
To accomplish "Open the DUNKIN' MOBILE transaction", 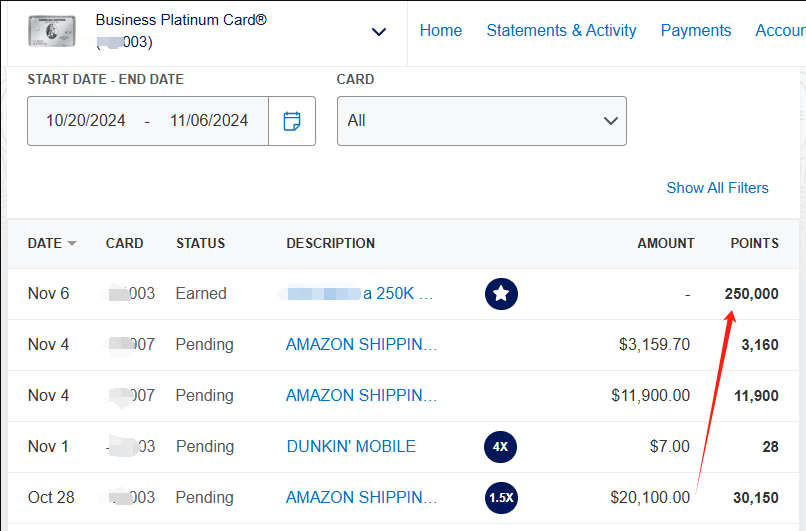I will (x=351, y=447).
